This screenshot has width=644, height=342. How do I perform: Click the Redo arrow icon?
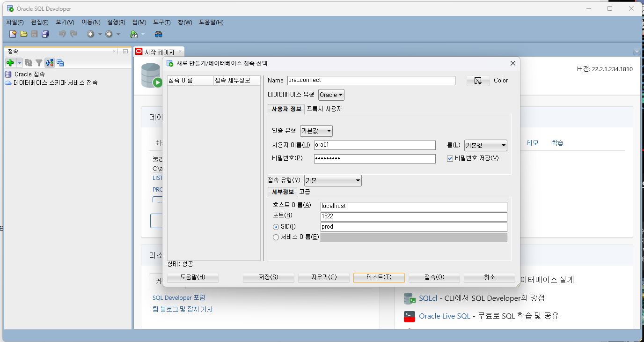pos(73,34)
